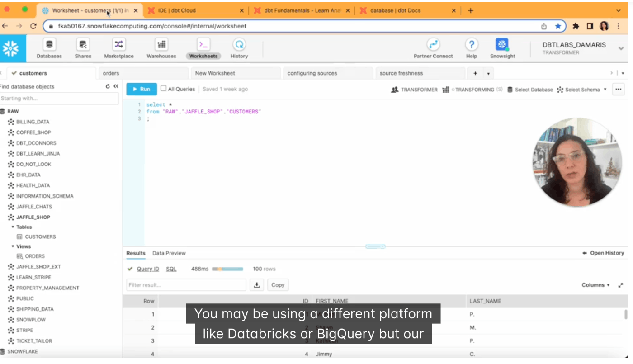Open the Worksheets icon
This screenshot has width=633, height=364.
coord(203,44)
